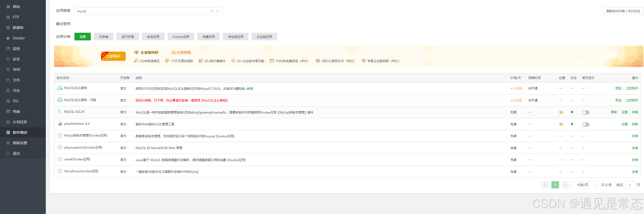This screenshot has width=644, height=214.
Task: Install MySql多版本管理(Docker应用)
Action: 635,136
